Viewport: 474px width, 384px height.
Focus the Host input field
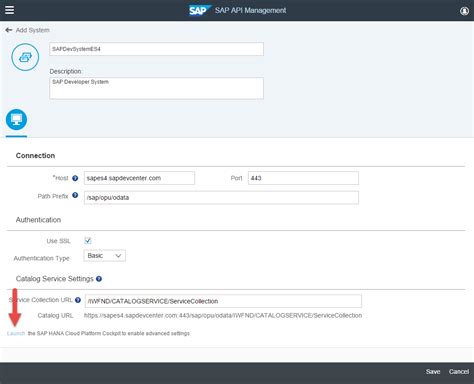tap(139, 178)
